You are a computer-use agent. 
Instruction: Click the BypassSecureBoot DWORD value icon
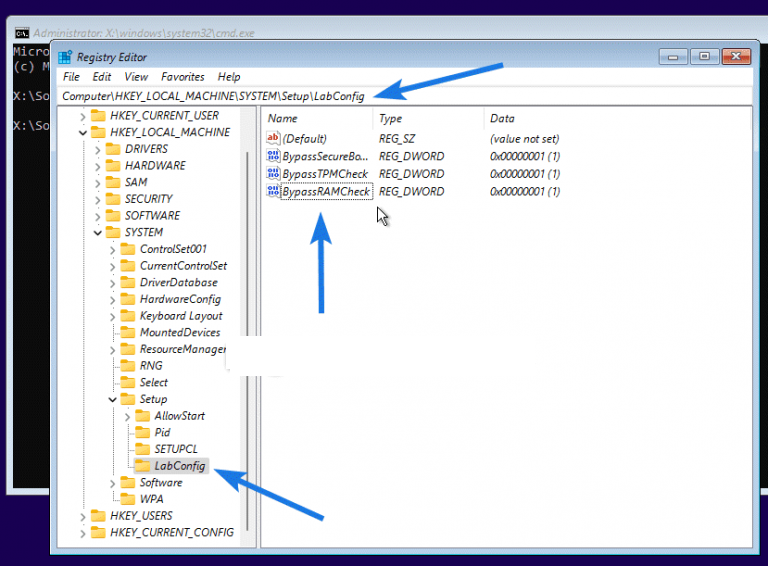[x=273, y=157]
